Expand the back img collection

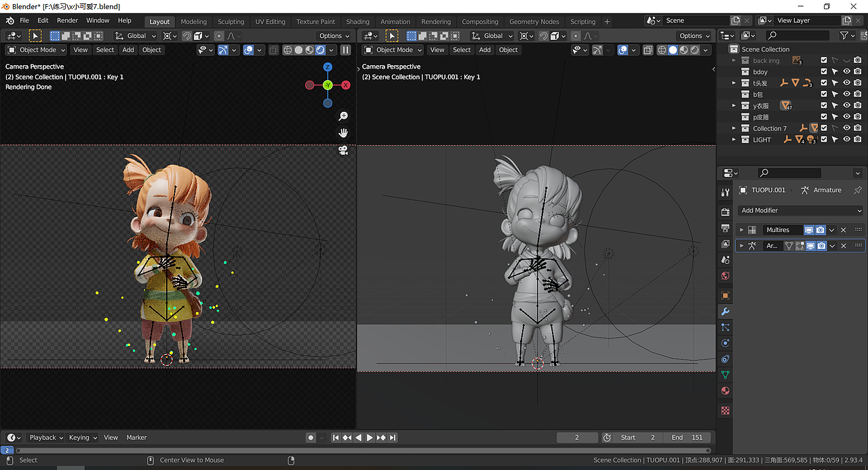(734, 60)
